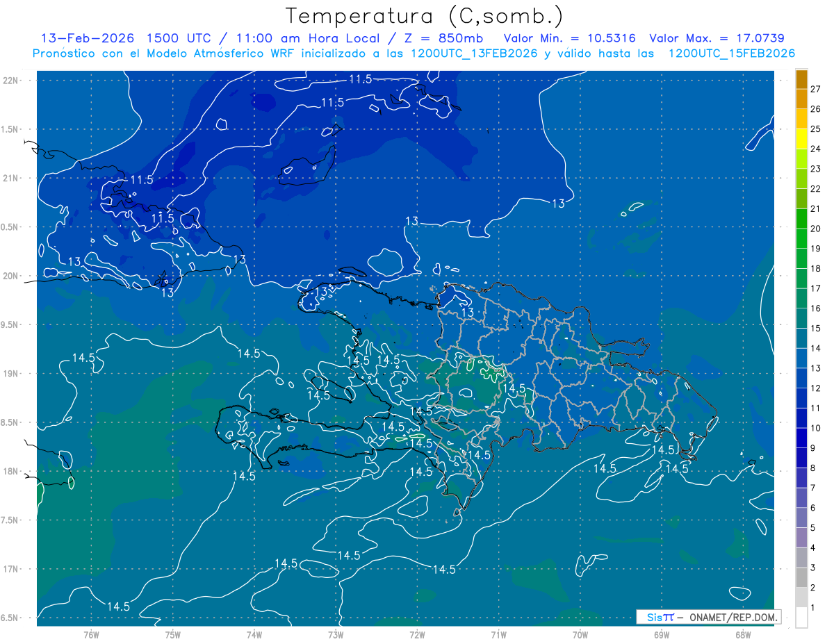Image resolution: width=834 pixels, height=644 pixels.
Task: Click the '20N' latitude axis label
Action: coord(12,276)
